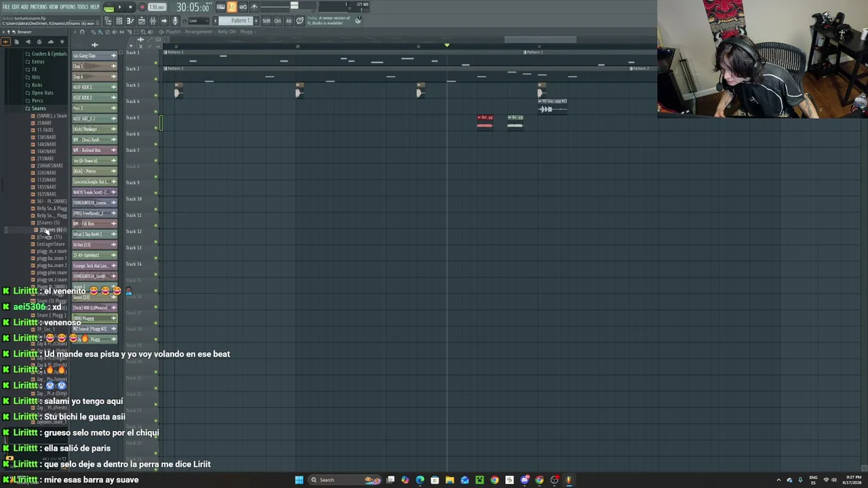Open Discord from the taskbar
Image resolution: width=868 pixels, height=488 pixels.
pyautogui.click(x=524, y=480)
